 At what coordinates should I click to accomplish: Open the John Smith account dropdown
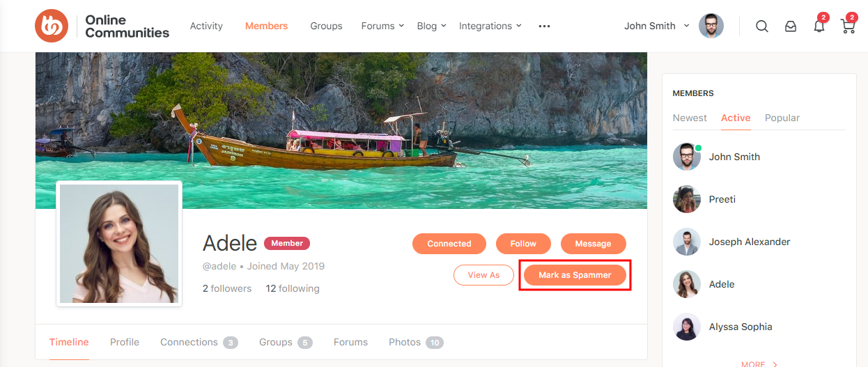coord(656,26)
